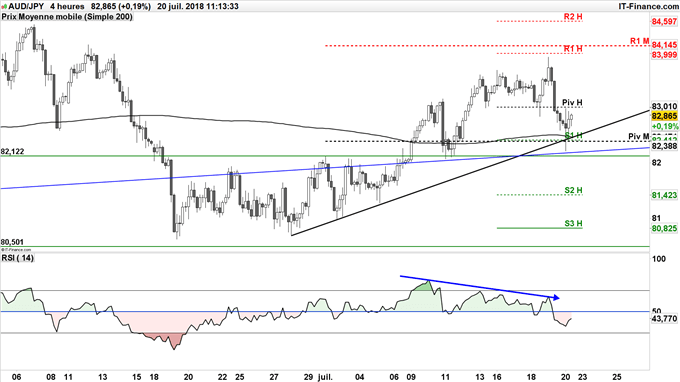Viewport: 680px width, 382px height.
Task: Click the 82,122 horizontal level label
Action: pyautogui.click(x=13, y=152)
